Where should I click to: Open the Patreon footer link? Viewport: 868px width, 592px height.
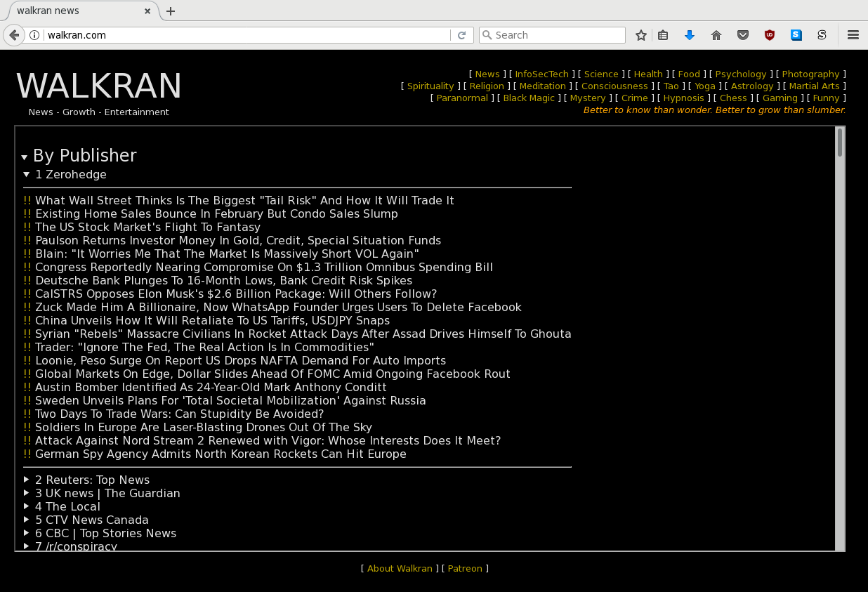pos(465,568)
